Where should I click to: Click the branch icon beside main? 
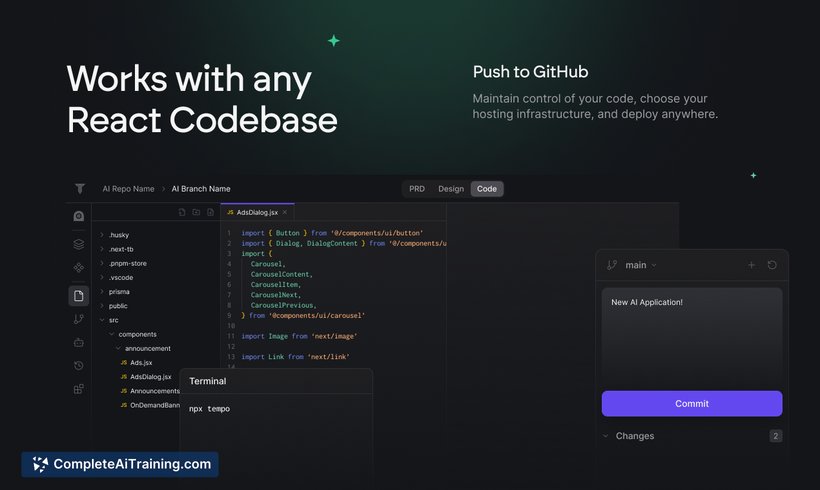[x=612, y=265]
